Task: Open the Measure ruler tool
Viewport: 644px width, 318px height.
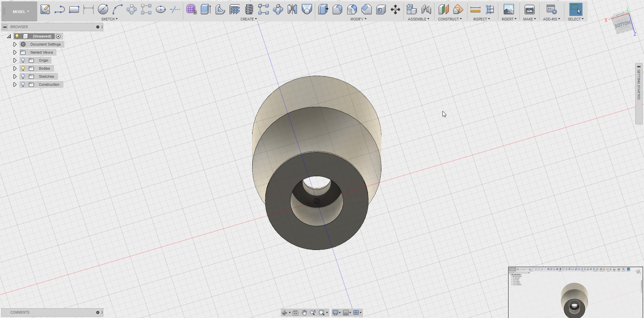Action: pyautogui.click(x=475, y=10)
